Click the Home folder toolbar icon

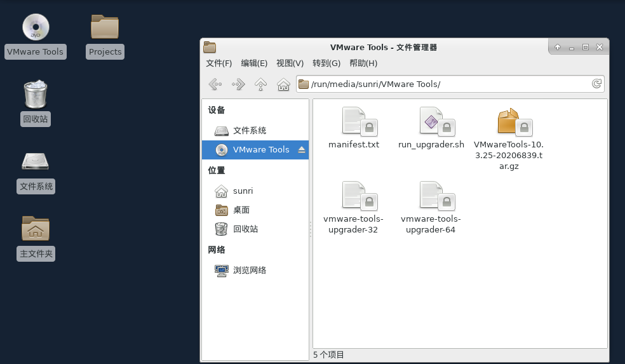283,84
